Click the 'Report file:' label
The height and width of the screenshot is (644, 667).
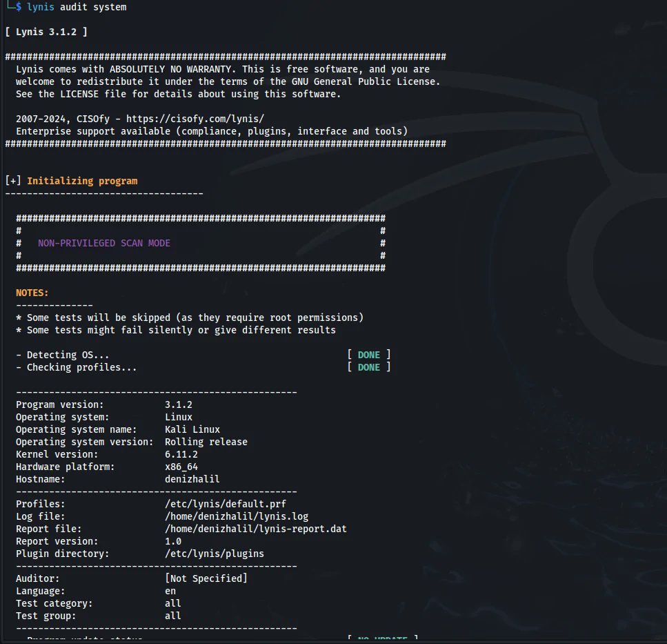click(x=48, y=529)
